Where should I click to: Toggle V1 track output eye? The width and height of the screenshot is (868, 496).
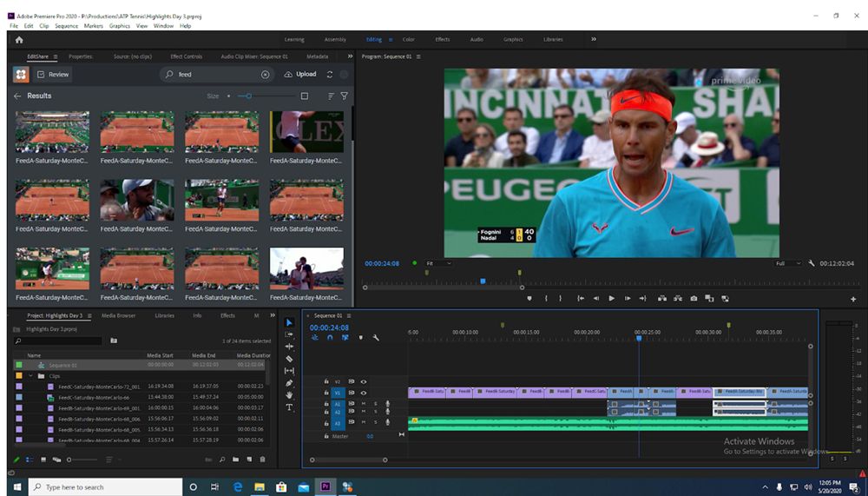pyautogui.click(x=364, y=393)
